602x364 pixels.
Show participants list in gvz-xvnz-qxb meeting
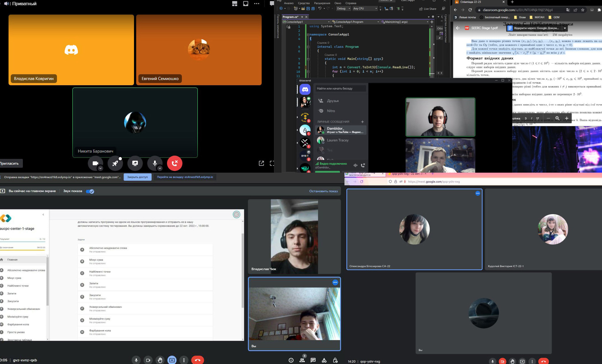pyautogui.click(x=302, y=360)
